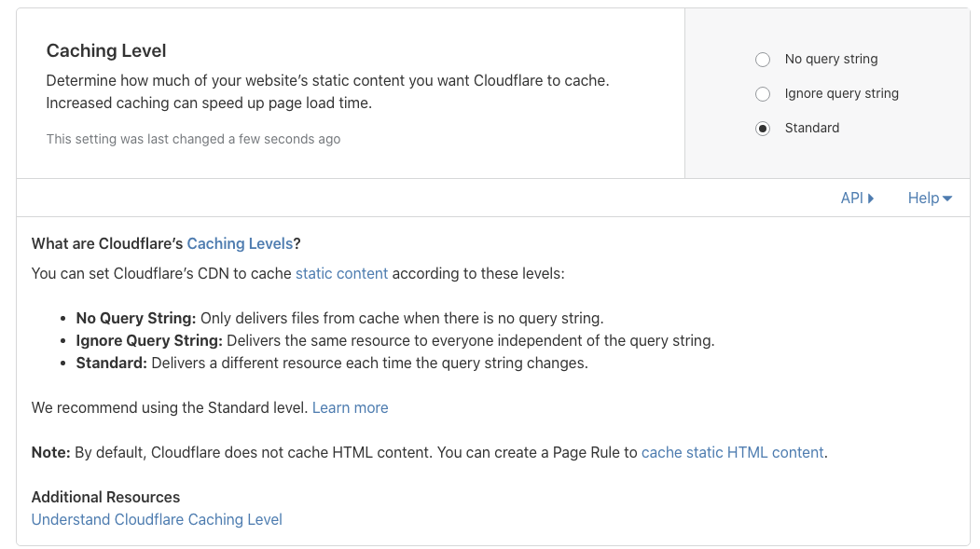Click the "No query string" radio label text
Viewport: 980px width, 549px height.
[831, 60]
